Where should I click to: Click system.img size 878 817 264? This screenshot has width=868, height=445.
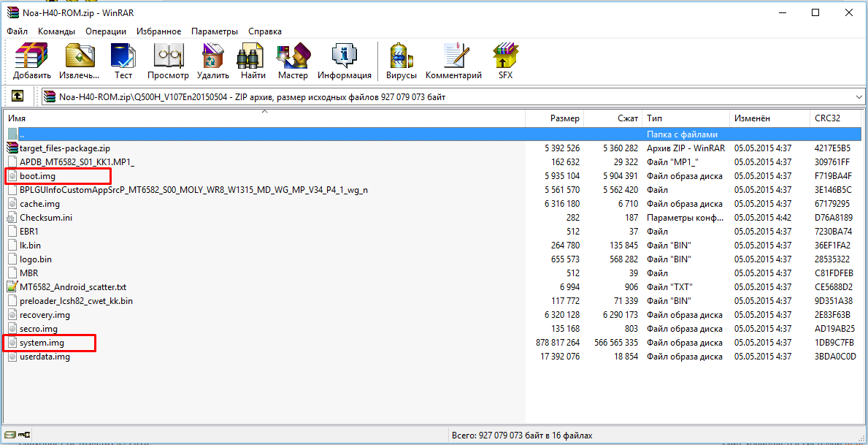tap(558, 343)
